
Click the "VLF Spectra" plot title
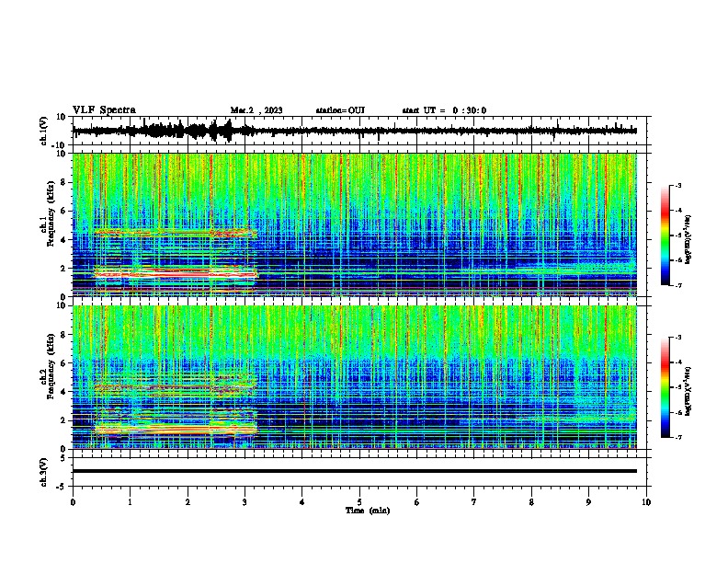pyautogui.click(x=104, y=110)
